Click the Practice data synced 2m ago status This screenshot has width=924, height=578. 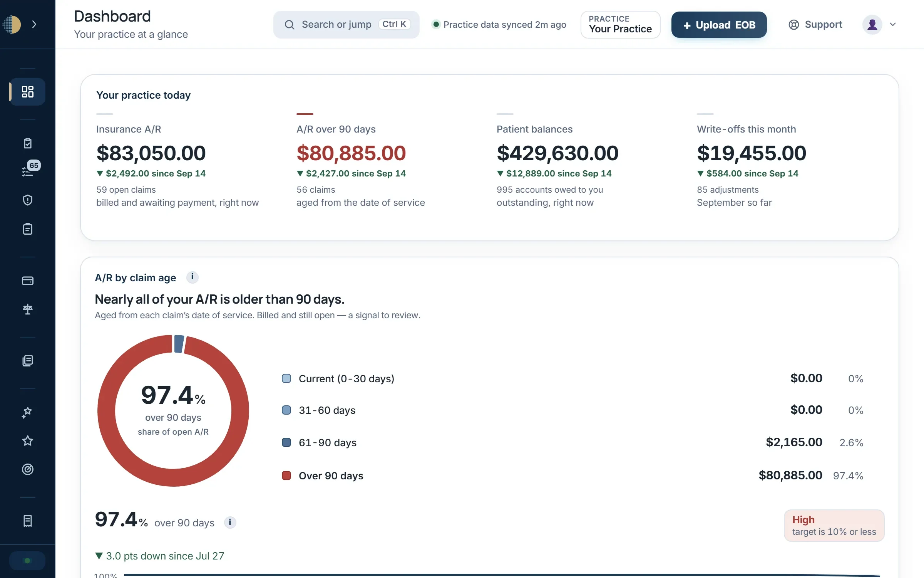coord(499,25)
